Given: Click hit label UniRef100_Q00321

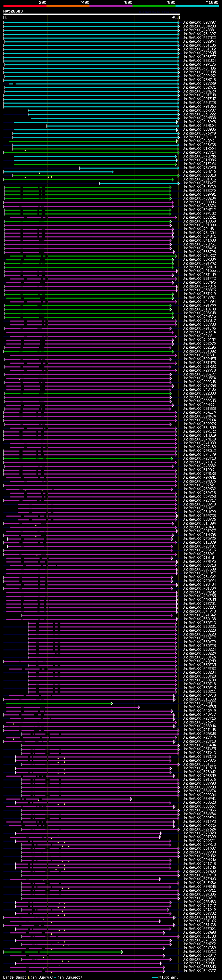Looking at the screenshot, I should 199,840.
